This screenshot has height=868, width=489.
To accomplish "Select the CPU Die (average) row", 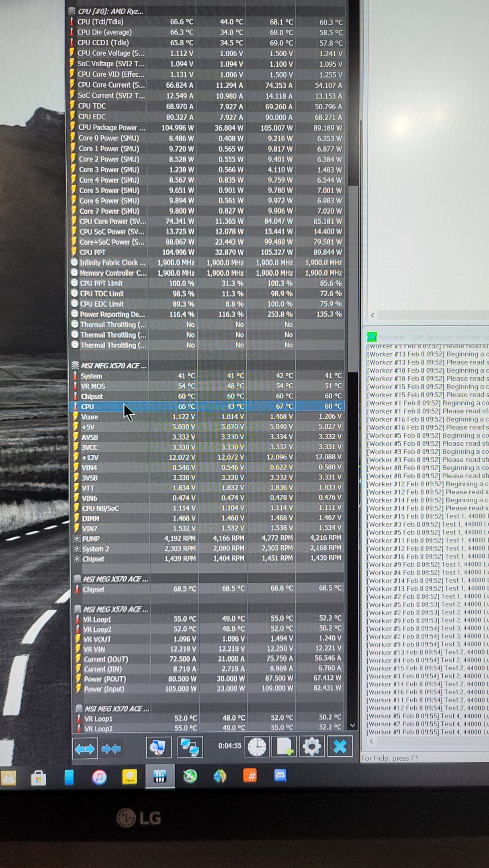I will (x=207, y=32).
